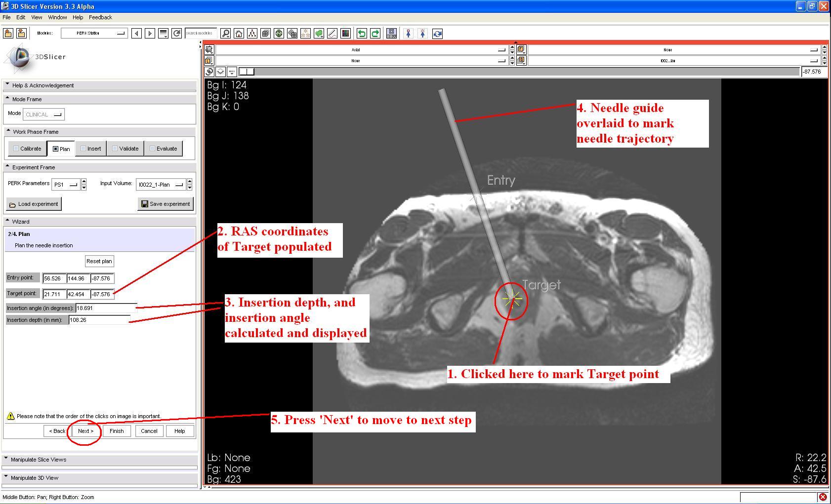Click the redo arrow icon

pyautogui.click(x=375, y=34)
